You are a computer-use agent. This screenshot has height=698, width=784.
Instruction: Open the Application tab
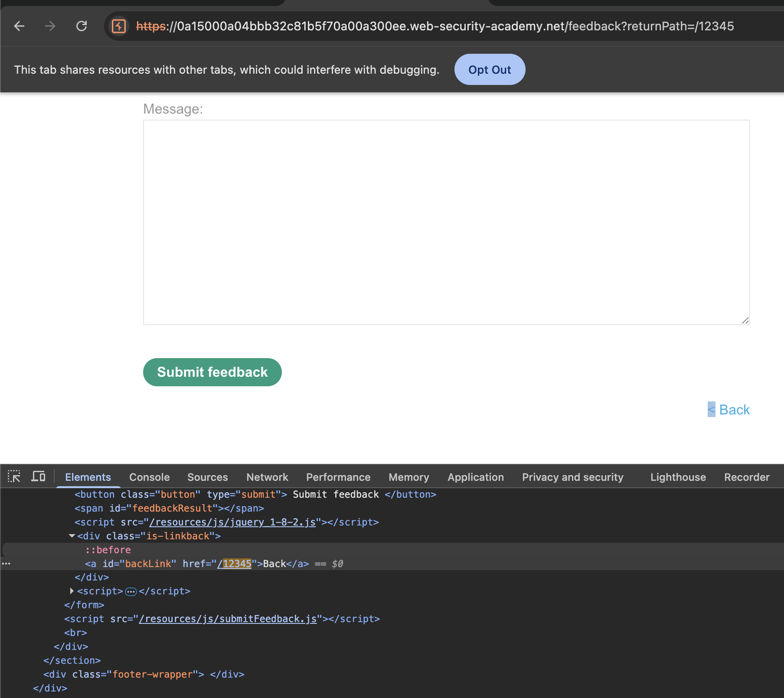(x=476, y=477)
